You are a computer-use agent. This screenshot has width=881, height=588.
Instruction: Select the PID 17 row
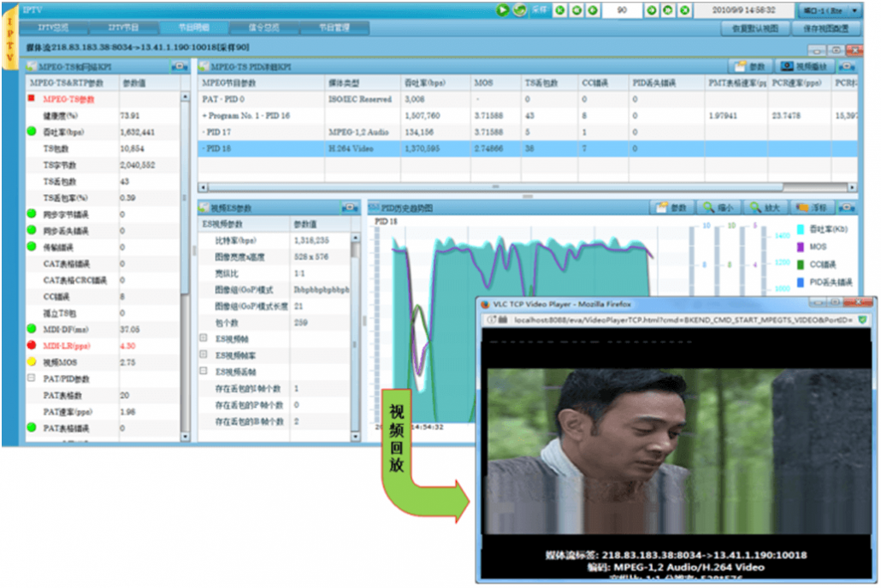tap(528, 132)
